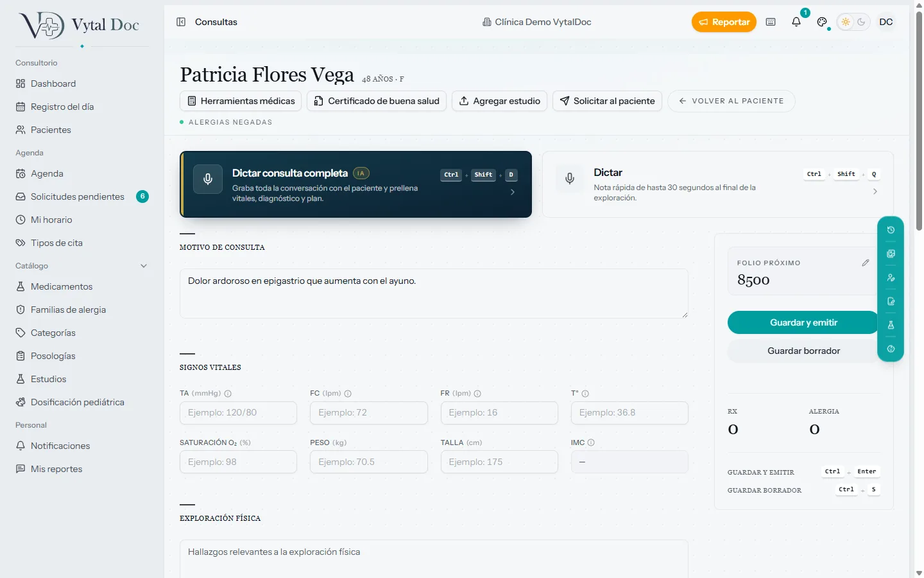Click the arrow on Dictar consulta completa card
Screen dimensions: 924x578
coord(512,192)
